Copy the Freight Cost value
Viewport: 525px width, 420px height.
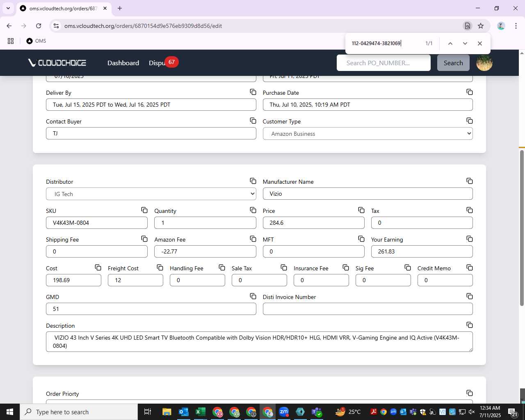coord(160,267)
